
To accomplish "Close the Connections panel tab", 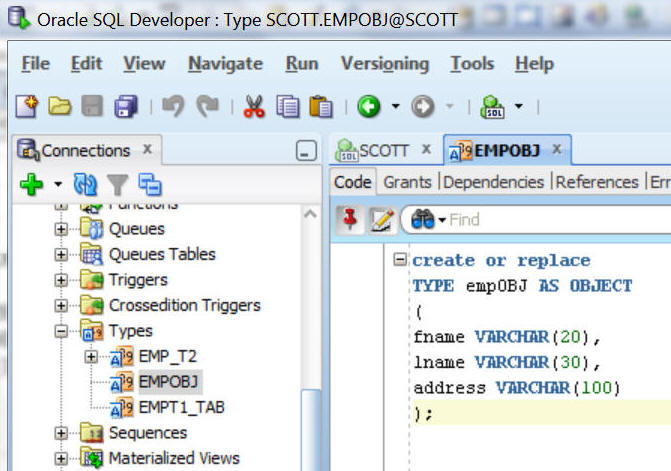I will (147, 149).
